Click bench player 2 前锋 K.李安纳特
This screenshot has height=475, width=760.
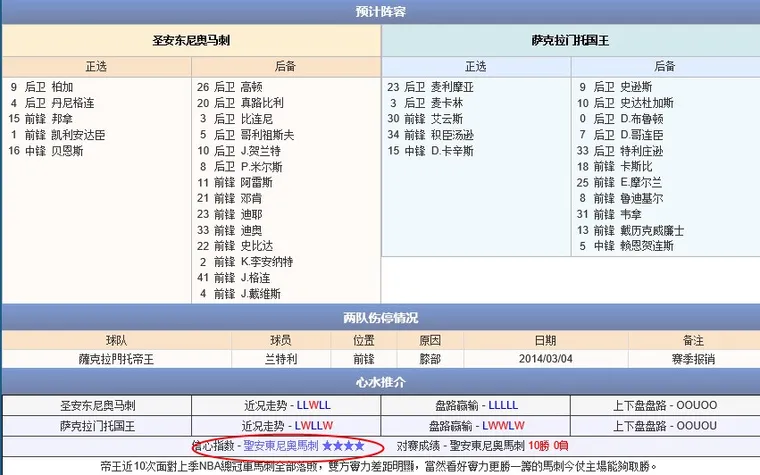coord(246,262)
